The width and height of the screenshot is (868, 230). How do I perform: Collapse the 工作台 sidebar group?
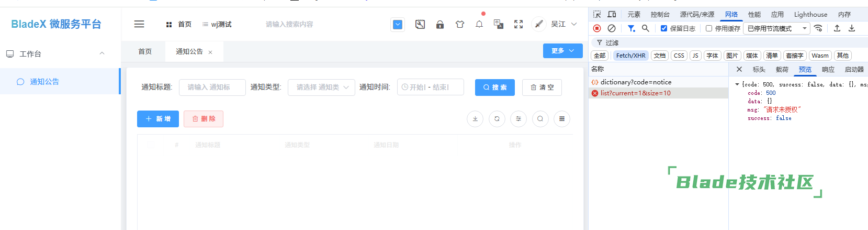(x=60, y=53)
